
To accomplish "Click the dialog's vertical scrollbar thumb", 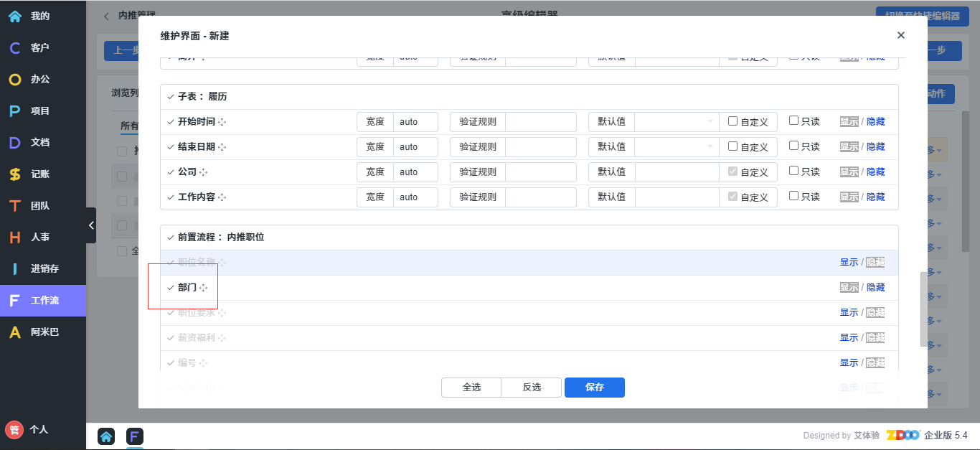I will tap(923, 309).
